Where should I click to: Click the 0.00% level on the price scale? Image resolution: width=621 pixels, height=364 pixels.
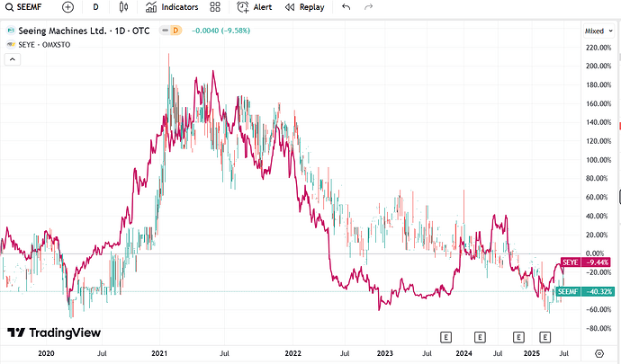pos(595,253)
